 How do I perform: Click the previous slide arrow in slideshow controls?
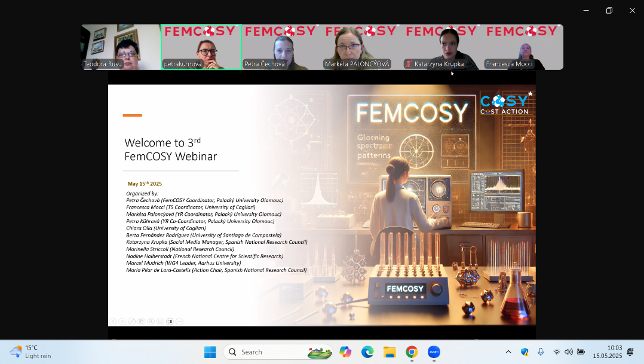[113, 321]
